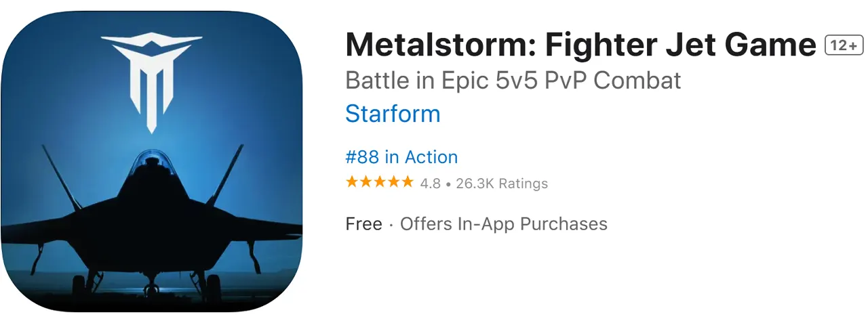Click the Metalstorm app icon
The image size is (868, 323).
pos(151,161)
